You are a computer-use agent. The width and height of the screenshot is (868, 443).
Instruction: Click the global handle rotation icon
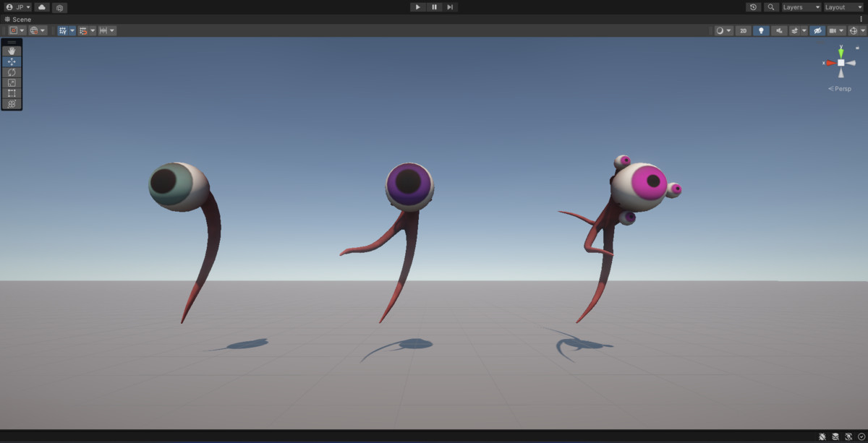pos(34,31)
